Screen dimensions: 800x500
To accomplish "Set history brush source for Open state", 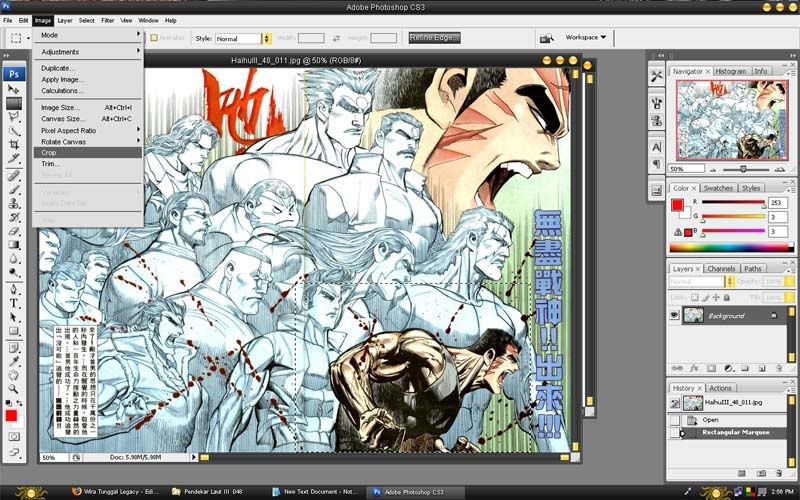I will coord(674,420).
